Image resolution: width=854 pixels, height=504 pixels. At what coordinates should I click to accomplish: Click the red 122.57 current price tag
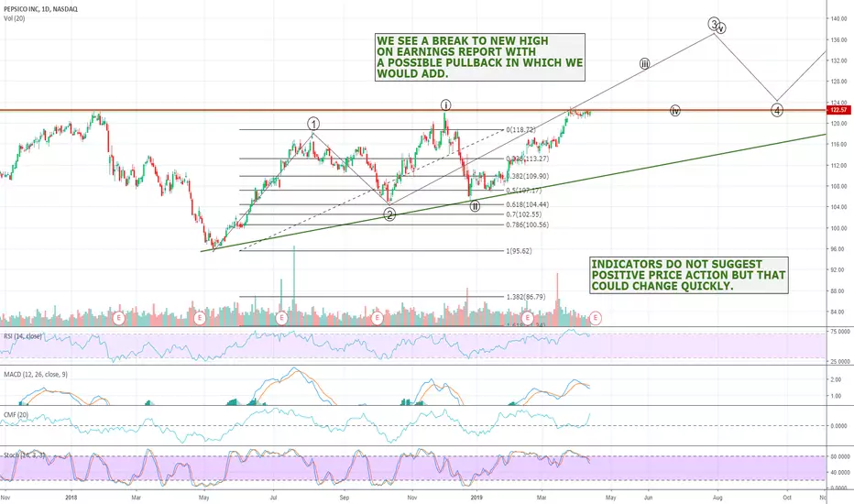point(838,110)
